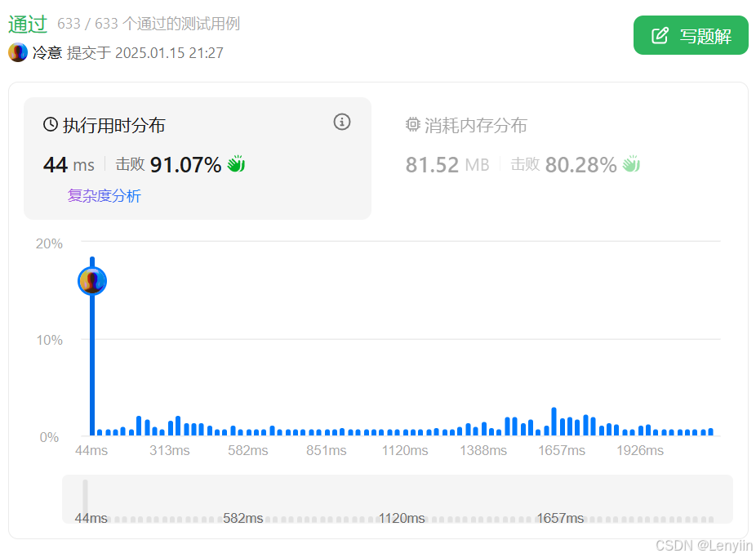The image size is (756, 558).
Task: Click the range slider handle at 44ms
Action: pos(86,499)
